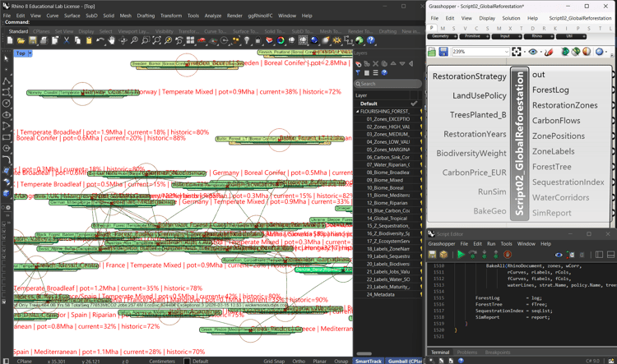Click the four-viewport layout icon
The image size is (617, 364).
pyautogui.click(x=191, y=40)
